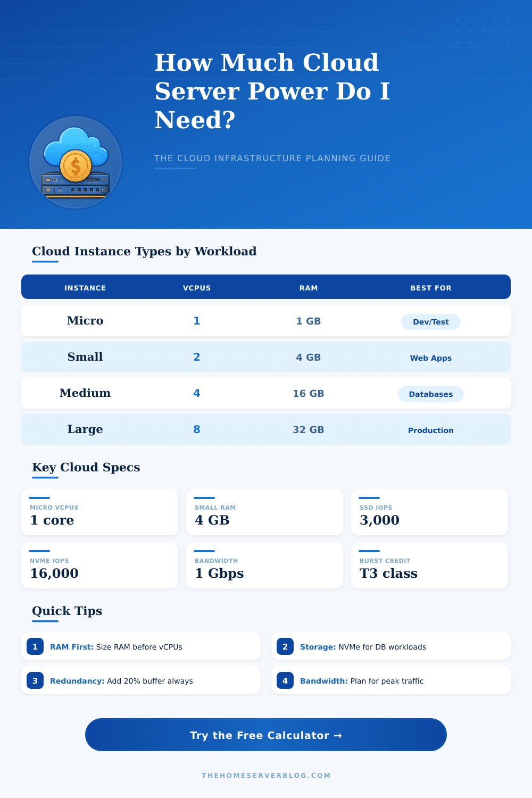Click the Bandwidth peak traffic tip text
This screenshot has height=798, width=532.
pyautogui.click(x=362, y=681)
